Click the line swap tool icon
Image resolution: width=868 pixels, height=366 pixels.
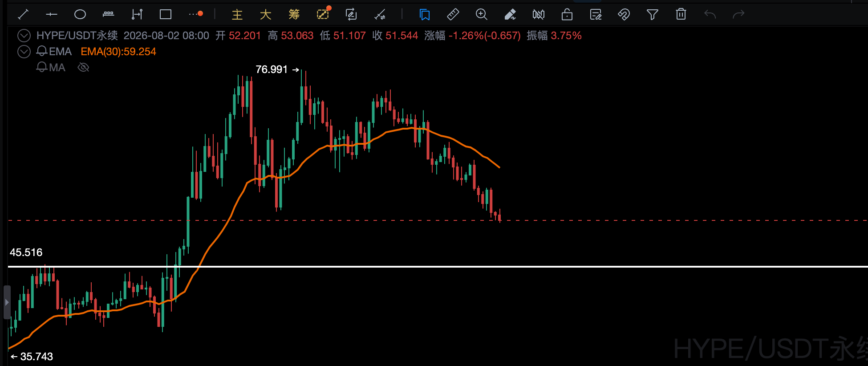click(380, 15)
